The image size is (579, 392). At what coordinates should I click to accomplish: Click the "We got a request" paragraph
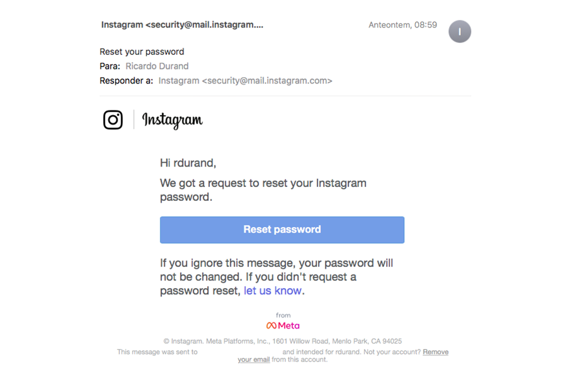(x=263, y=190)
